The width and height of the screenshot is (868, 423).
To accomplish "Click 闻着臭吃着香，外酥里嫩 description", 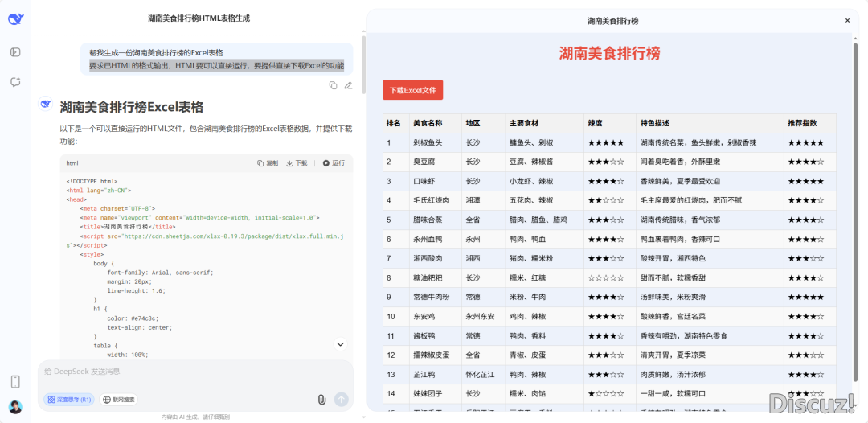I will pos(710,162).
